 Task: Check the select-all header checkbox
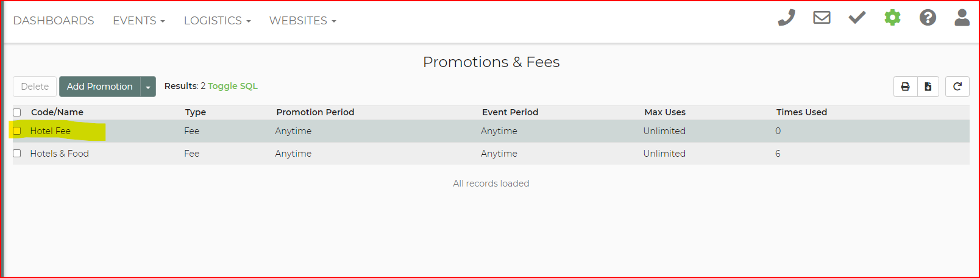click(x=17, y=112)
